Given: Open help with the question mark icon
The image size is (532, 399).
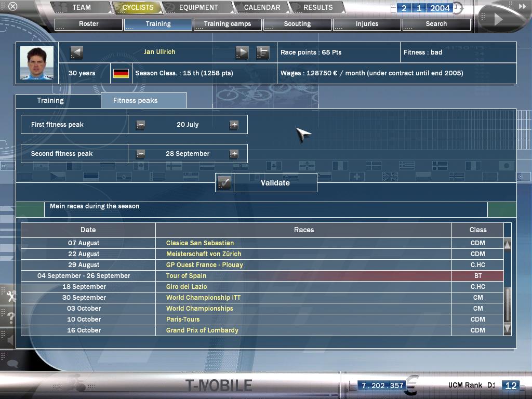Looking at the screenshot, I should [x=10, y=318].
